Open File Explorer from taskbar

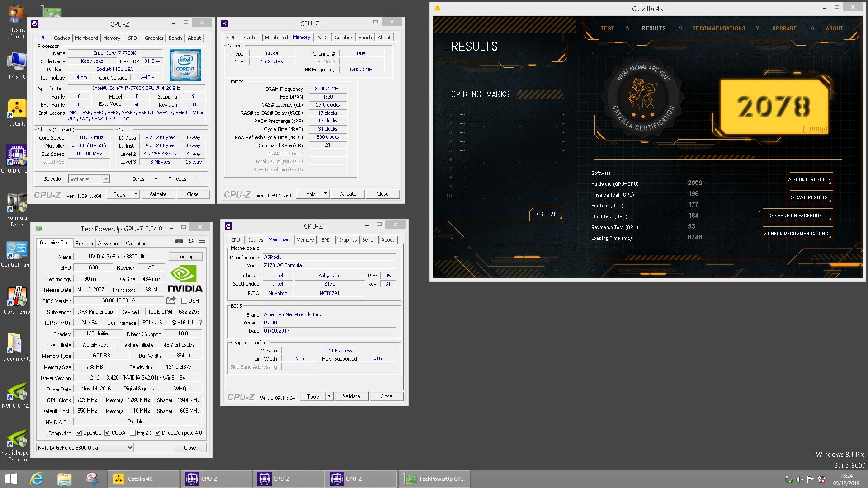64,479
